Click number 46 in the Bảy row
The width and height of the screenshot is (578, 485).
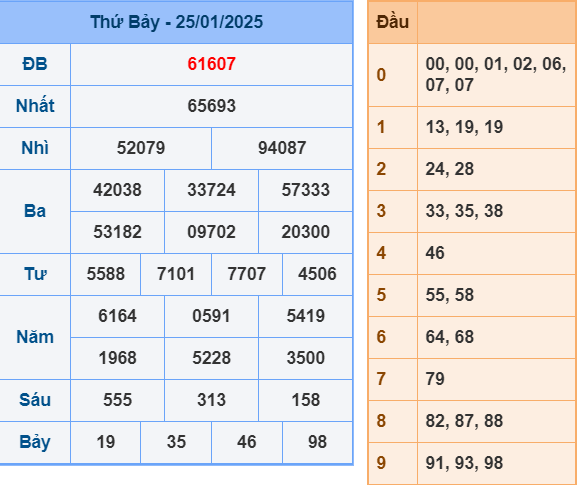pyautogui.click(x=247, y=442)
